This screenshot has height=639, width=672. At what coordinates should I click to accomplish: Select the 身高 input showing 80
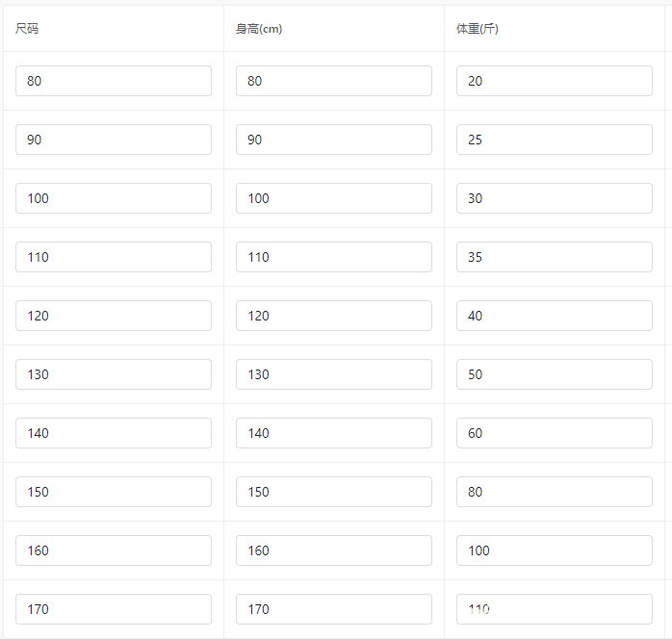[x=333, y=81]
